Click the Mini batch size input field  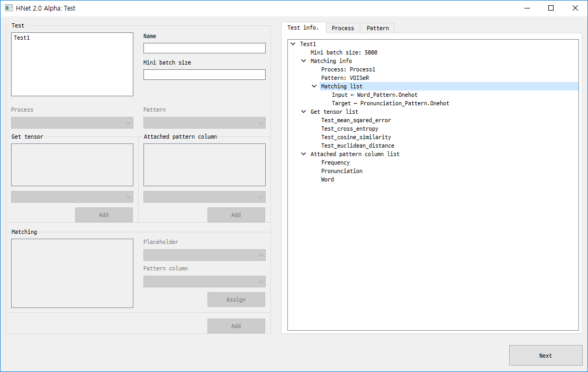pos(204,74)
